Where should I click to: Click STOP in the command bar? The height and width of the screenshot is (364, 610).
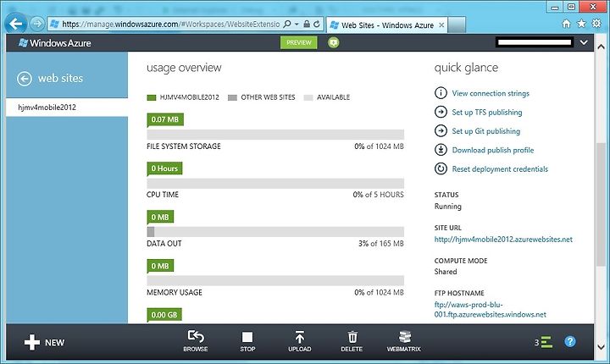247,341
